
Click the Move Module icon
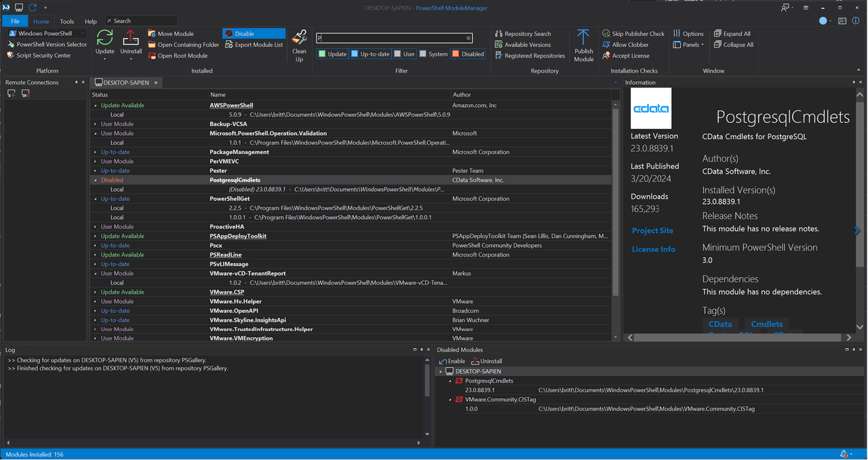[x=152, y=33]
